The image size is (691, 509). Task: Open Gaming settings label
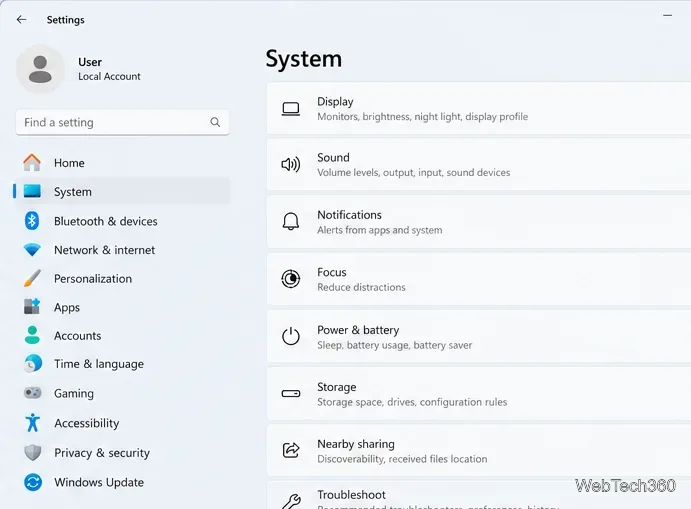pos(74,393)
